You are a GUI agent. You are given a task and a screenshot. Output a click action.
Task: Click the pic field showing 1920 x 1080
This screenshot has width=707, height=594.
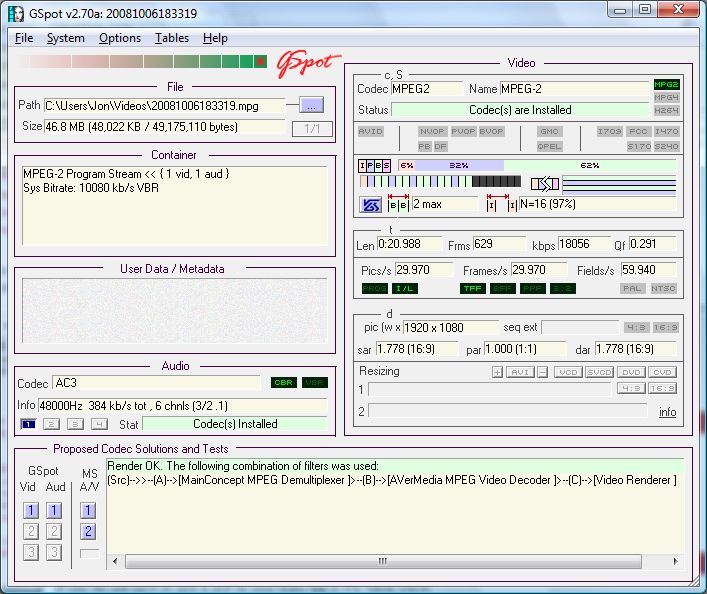[x=450, y=327]
